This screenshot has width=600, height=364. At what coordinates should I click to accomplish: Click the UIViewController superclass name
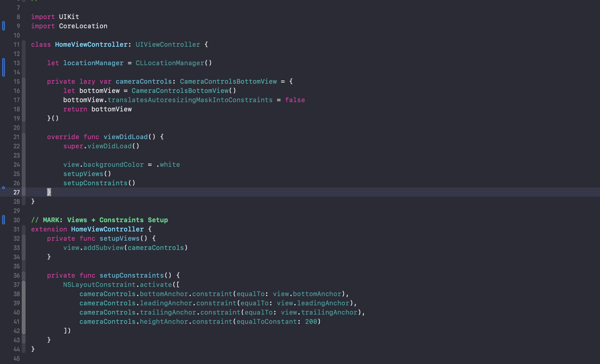(168, 45)
